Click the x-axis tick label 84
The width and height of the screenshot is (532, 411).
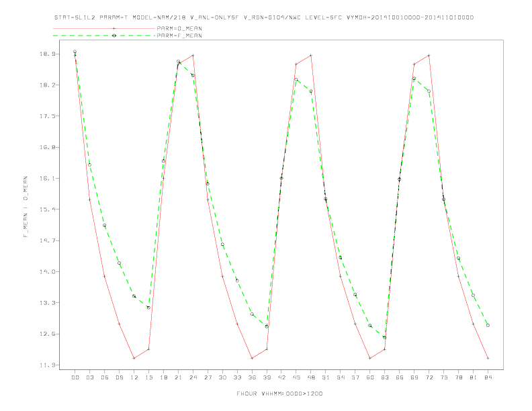[488, 377]
